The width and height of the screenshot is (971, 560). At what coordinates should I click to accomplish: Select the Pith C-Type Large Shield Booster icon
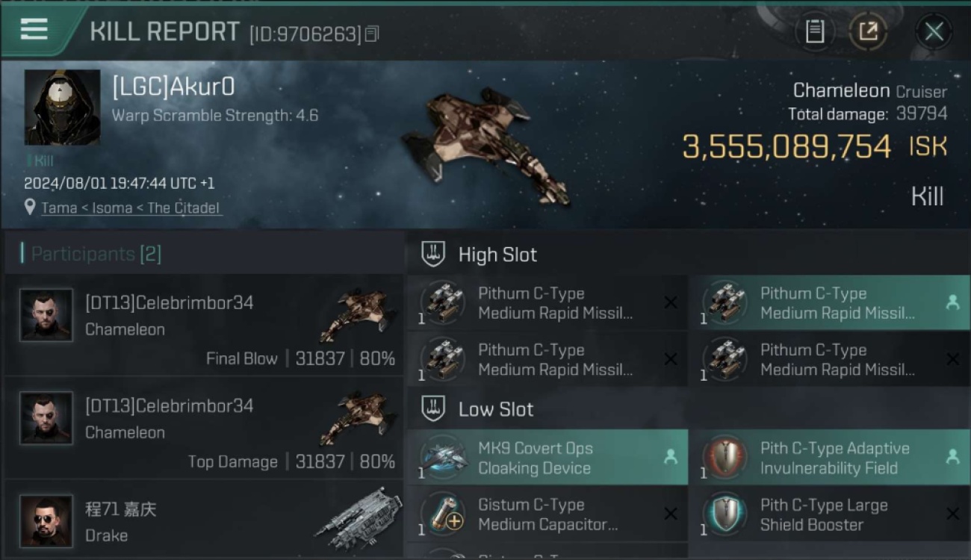pos(725,514)
